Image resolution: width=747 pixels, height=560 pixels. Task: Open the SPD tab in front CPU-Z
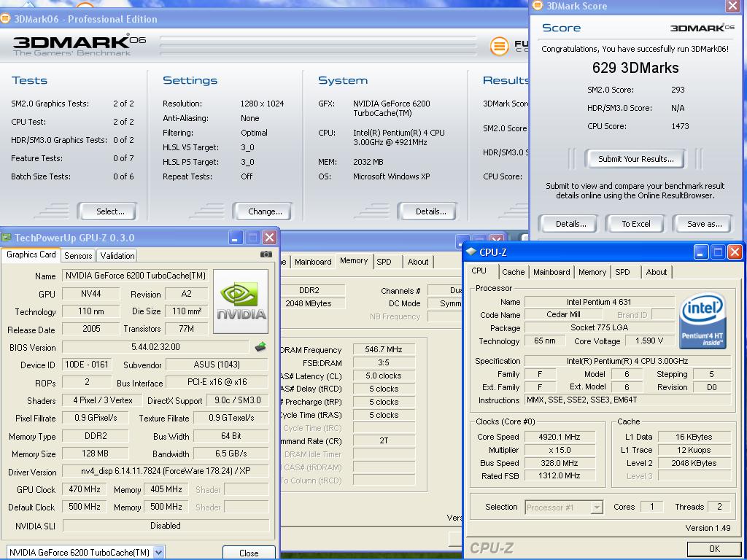point(622,272)
